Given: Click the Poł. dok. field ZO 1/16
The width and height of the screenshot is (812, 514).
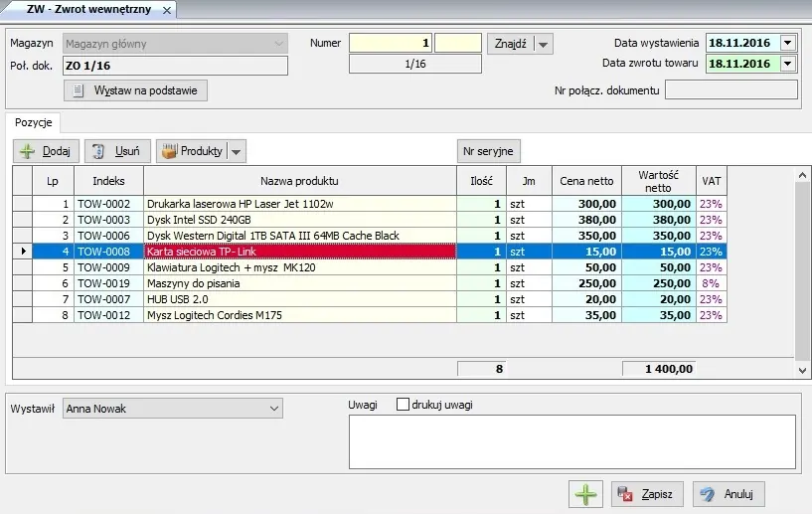Looking at the screenshot, I should coord(175,66).
